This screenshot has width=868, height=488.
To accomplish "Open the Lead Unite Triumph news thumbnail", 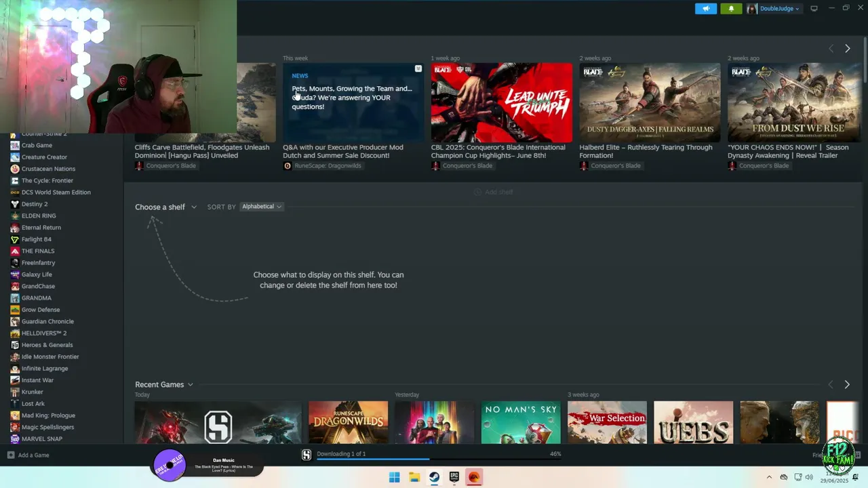I will (501, 102).
